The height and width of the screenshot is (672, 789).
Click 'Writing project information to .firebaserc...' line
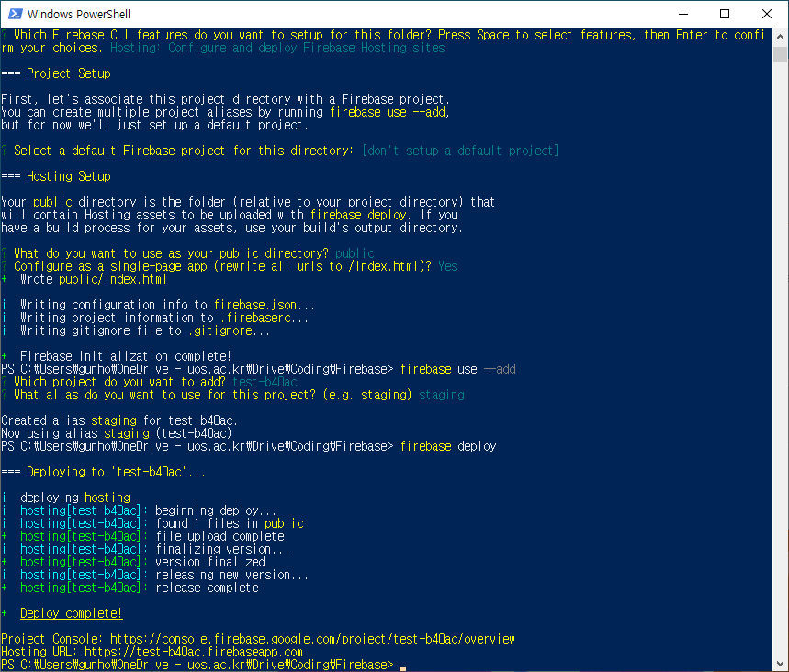click(164, 318)
